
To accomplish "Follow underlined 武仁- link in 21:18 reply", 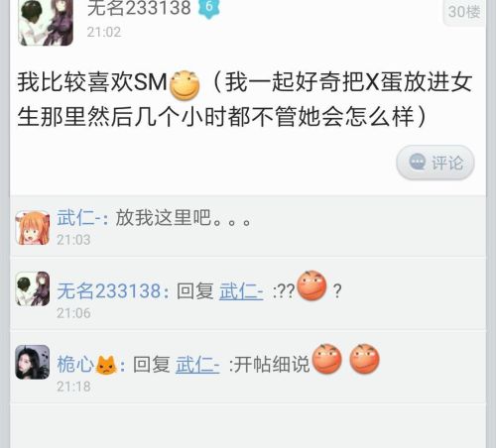I will pyautogui.click(x=197, y=365).
